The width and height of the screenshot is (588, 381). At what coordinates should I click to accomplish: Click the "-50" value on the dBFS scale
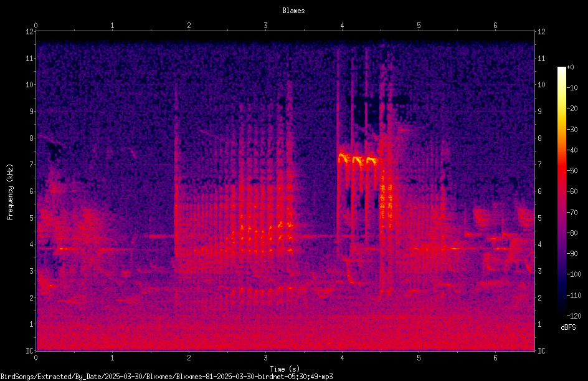(572, 171)
